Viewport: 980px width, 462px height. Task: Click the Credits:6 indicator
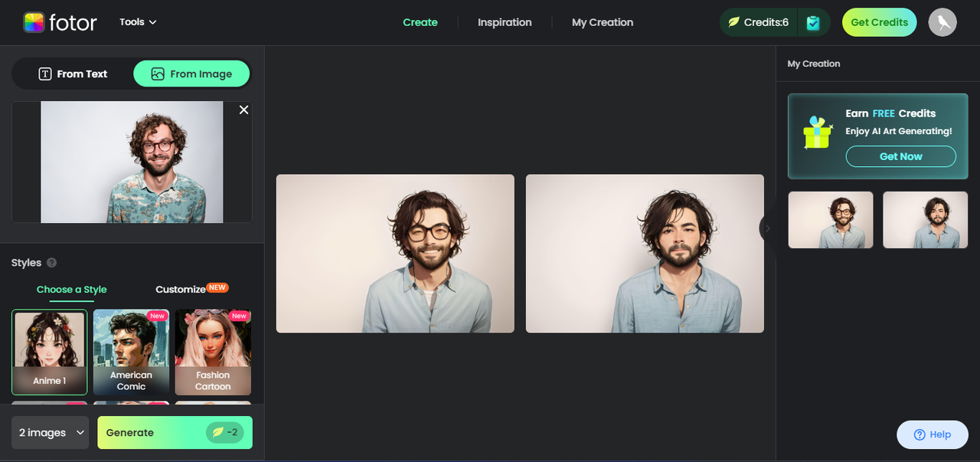click(758, 22)
